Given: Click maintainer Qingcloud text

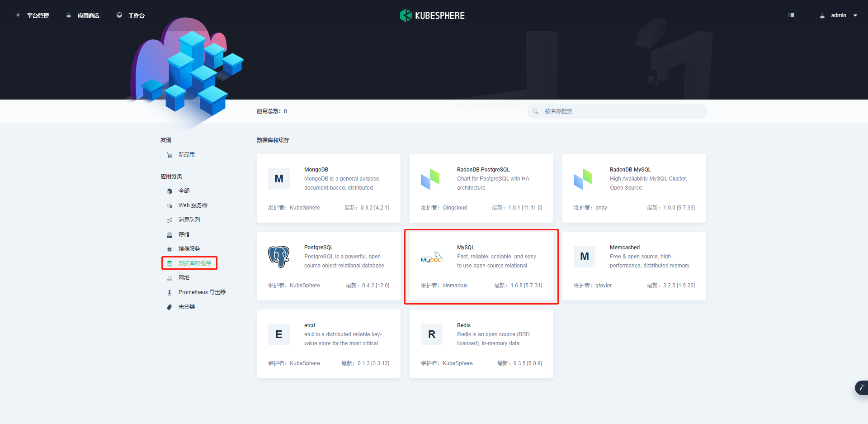Looking at the screenshot, I should [455, 208].
